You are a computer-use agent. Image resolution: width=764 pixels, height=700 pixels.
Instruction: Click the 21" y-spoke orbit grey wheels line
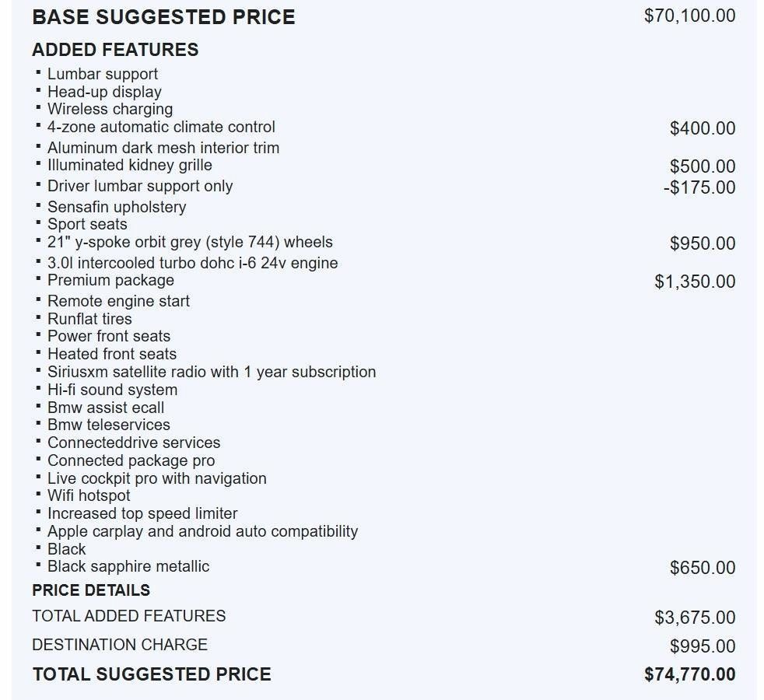click(190, 242)
